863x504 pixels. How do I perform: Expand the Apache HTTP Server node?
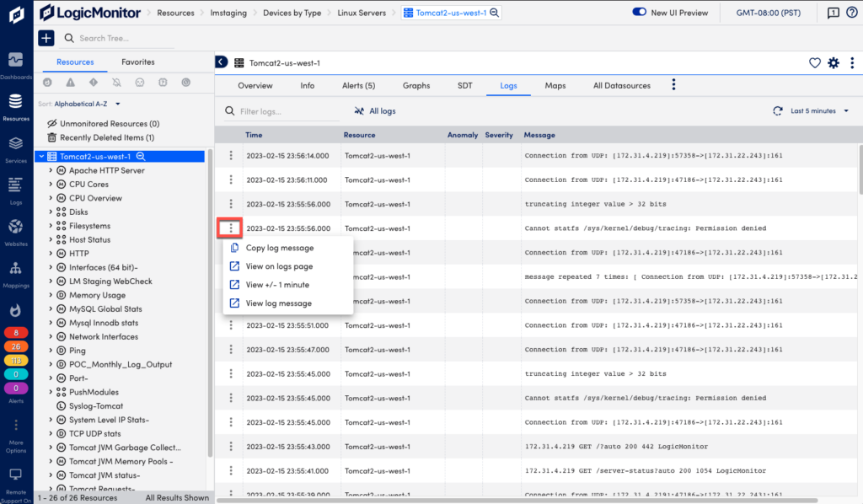tap(51, 170)
